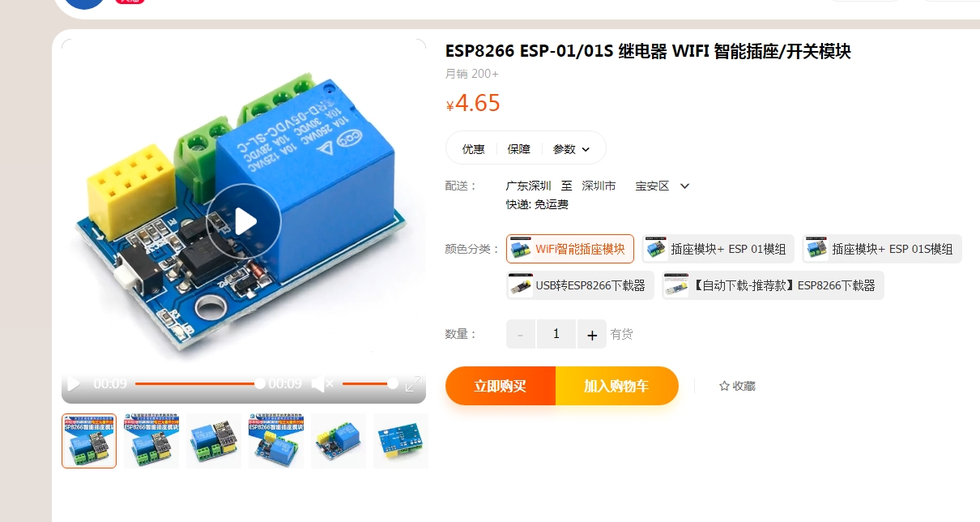Click 加入购物车 button

pyautogui.click(x=616, y=386)
